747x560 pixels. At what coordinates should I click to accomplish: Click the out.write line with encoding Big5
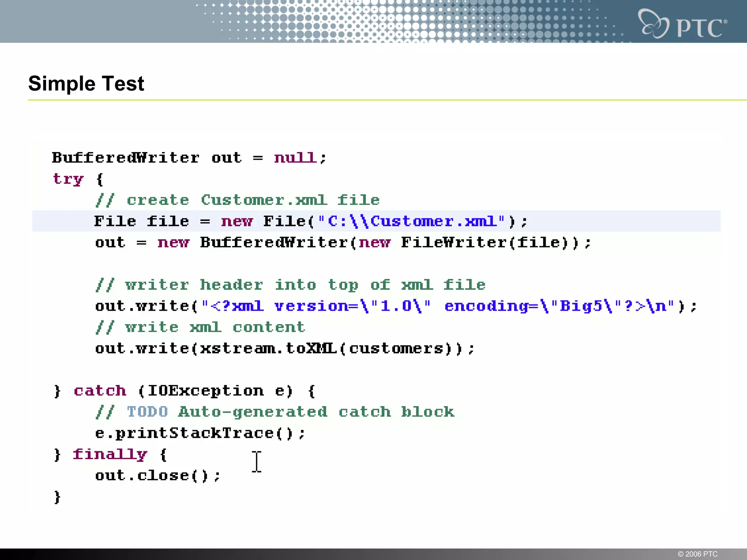tap(396, 306)
